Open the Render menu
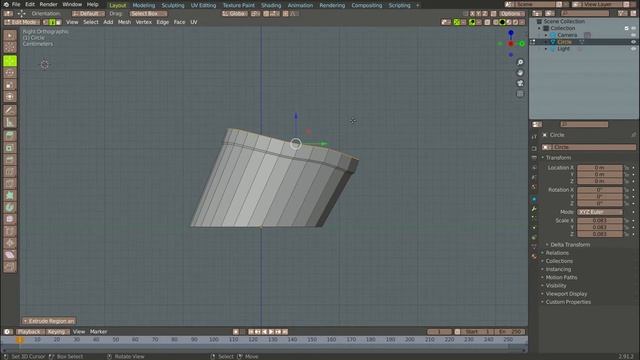Viewport: 640px width, 360px height. (x=48, y=4)
